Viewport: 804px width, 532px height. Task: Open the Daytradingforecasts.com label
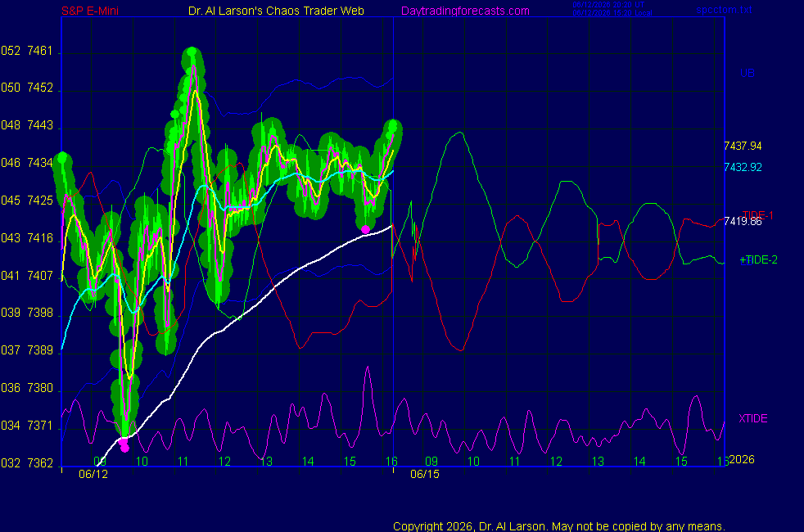tap(465, 11)
